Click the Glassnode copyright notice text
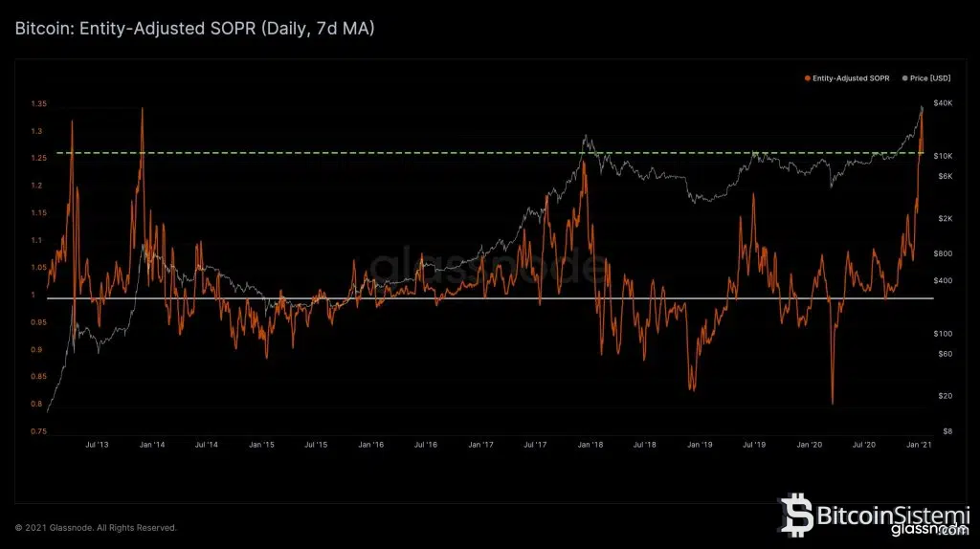 (96, 527)
